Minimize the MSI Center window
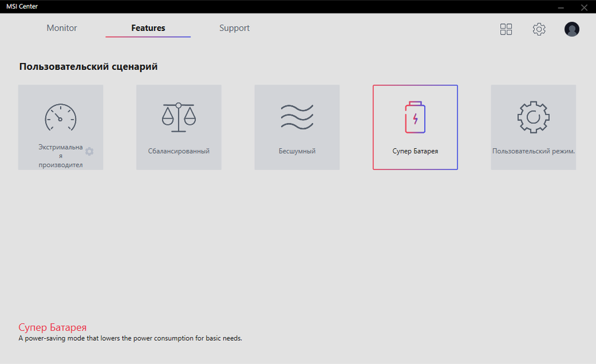 561,7
